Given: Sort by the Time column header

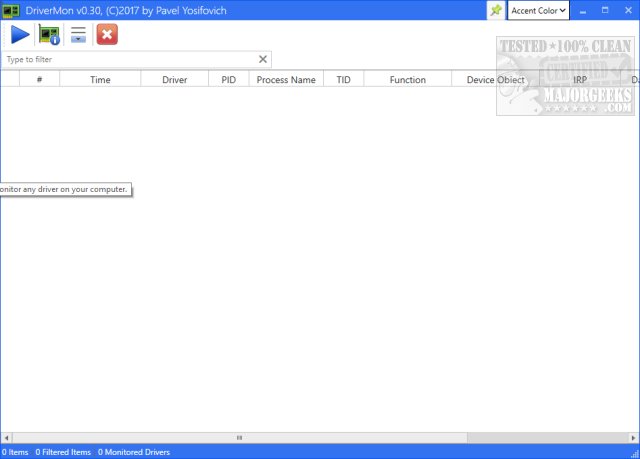Looking at the screenshot, I should pos(100,79).
